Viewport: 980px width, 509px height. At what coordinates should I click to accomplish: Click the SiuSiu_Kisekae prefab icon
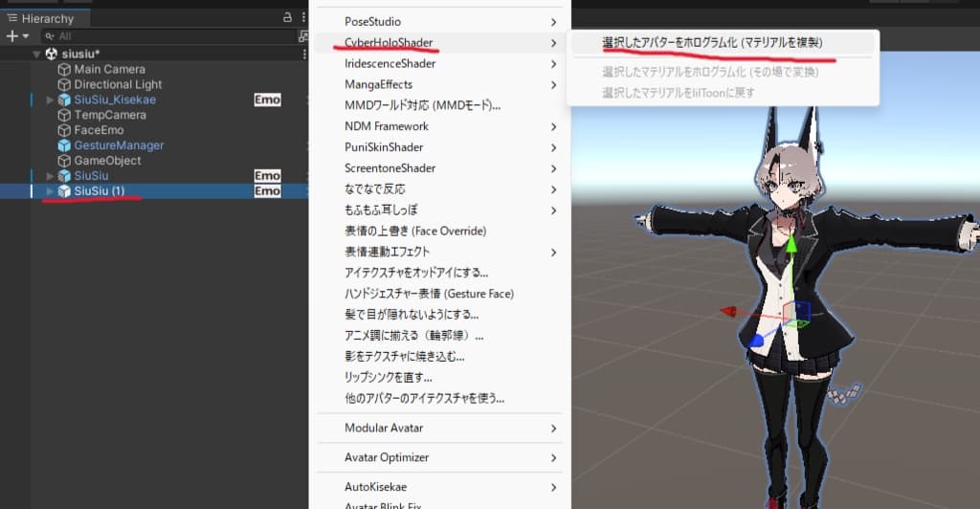(64, 100)
